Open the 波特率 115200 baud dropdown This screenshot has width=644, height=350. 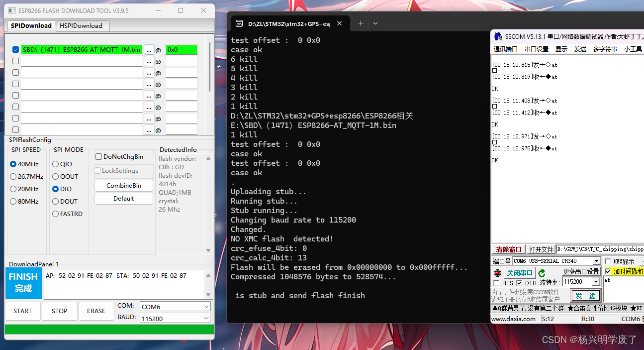tap(596, 281)
